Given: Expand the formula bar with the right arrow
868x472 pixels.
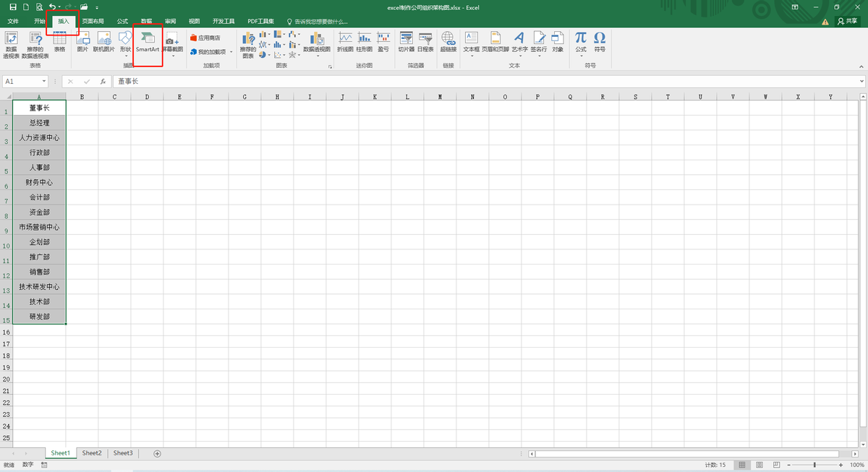Looking at the screenshot, I should [862, 82].
